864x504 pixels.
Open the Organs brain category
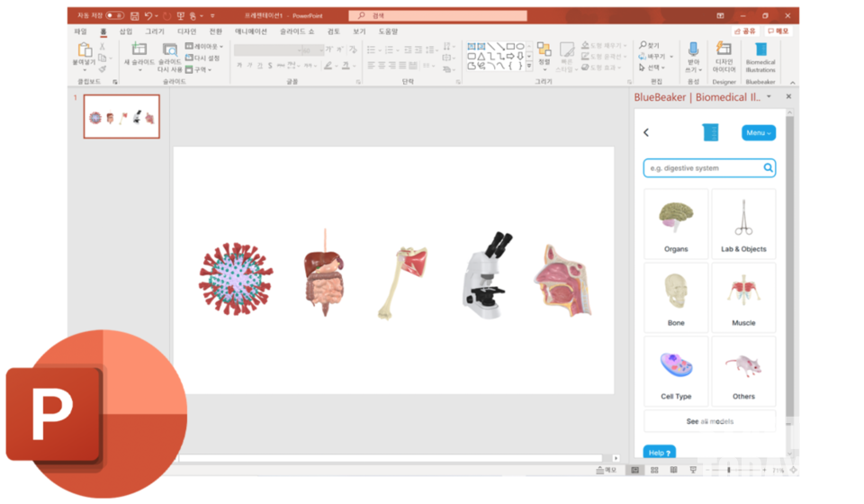pos(676,224)
